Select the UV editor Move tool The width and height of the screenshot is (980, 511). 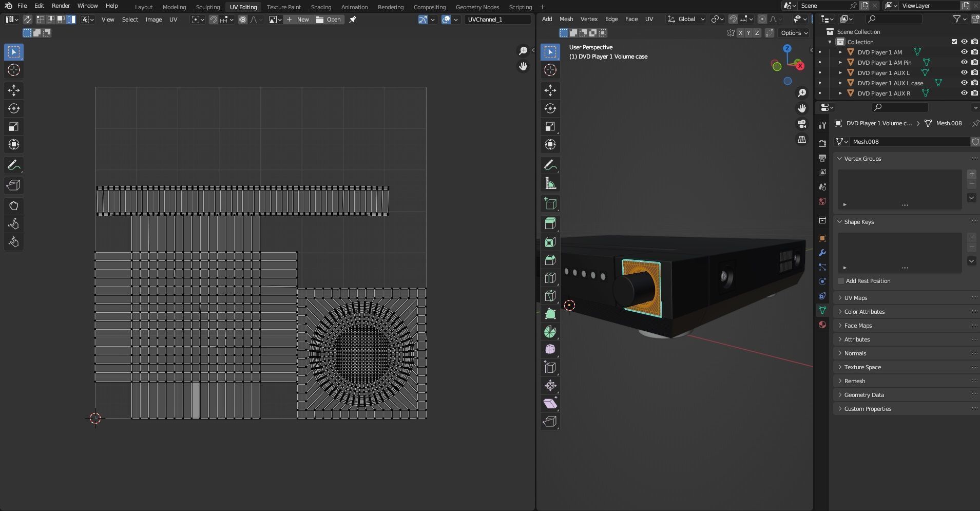(x=14, y=90)
